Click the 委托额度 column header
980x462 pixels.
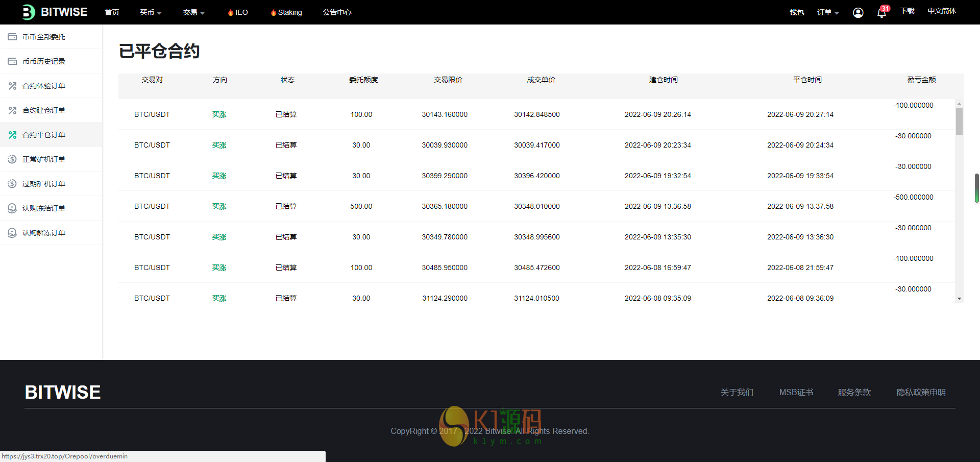tap(363, 80)
